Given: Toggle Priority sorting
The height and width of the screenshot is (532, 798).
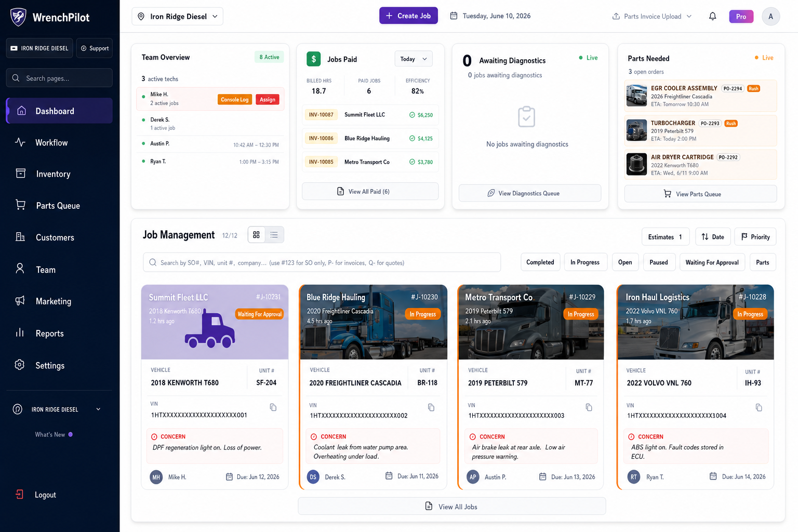Looking at the screenshot, I should (755, 237).
